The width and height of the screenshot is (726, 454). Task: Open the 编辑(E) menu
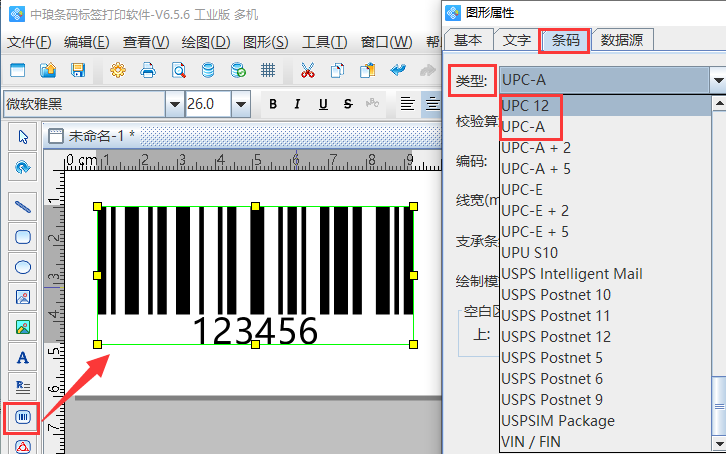(87, 42)
